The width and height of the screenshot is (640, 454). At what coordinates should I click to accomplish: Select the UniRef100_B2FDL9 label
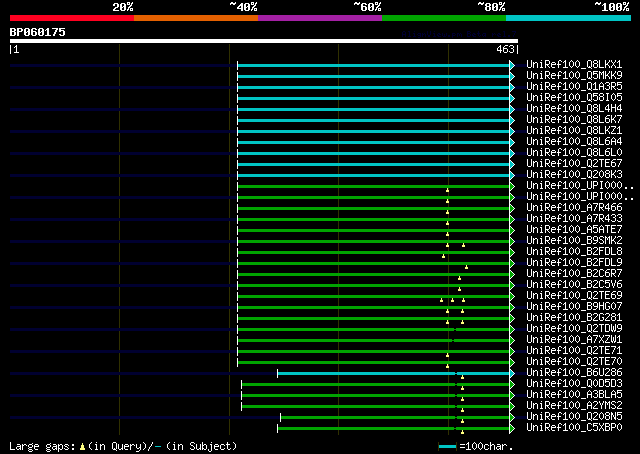[574, 263]
